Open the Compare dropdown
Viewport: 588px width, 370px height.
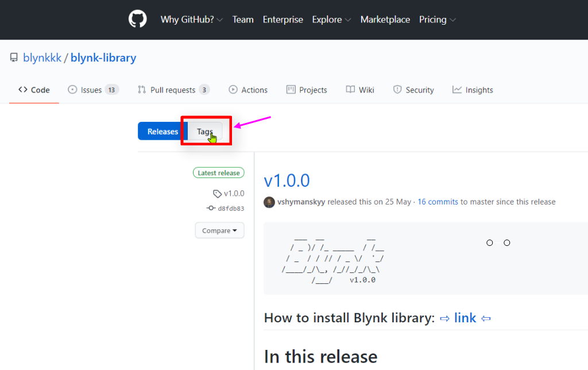pyautogui.click(x=219, y=230)
